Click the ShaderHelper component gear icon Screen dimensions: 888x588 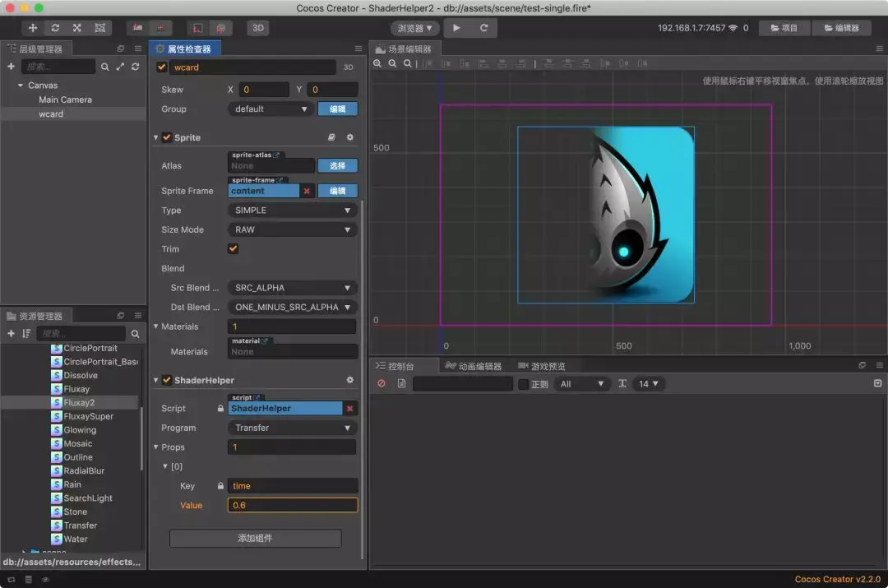coord(350,380)
